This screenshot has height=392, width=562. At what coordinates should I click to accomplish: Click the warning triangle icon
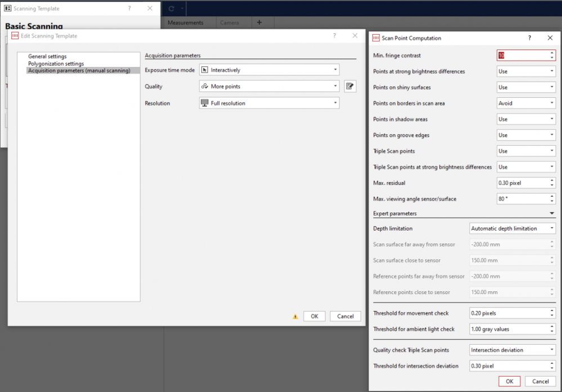pyautogui.click(x=295, y=317)
